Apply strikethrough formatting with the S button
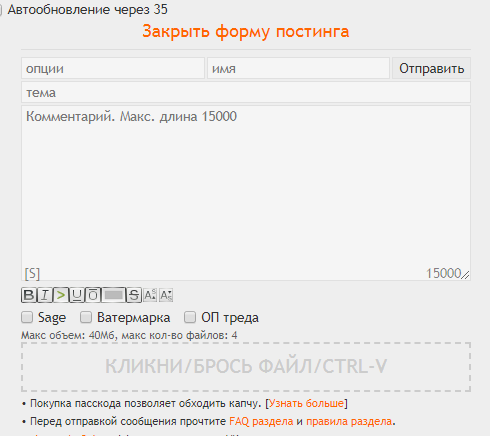The height and width of the screenshot is (436, 490). click(x=134, y=295)
